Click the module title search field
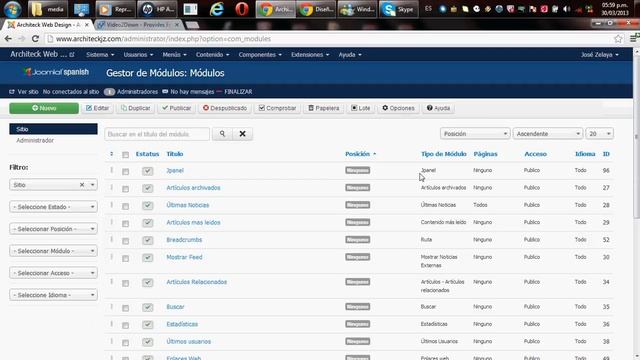 point(157,134)
